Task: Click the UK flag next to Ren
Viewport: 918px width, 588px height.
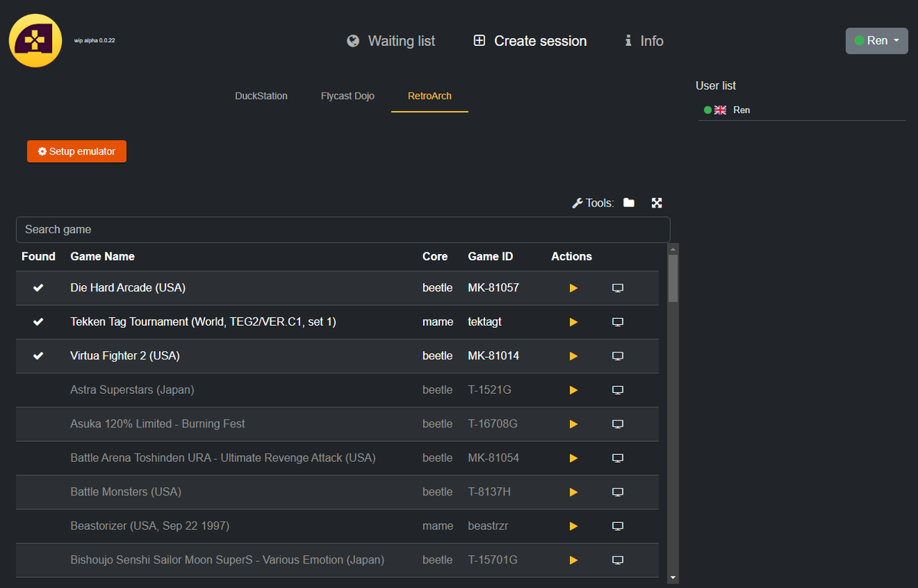Action: click(720, 109)
